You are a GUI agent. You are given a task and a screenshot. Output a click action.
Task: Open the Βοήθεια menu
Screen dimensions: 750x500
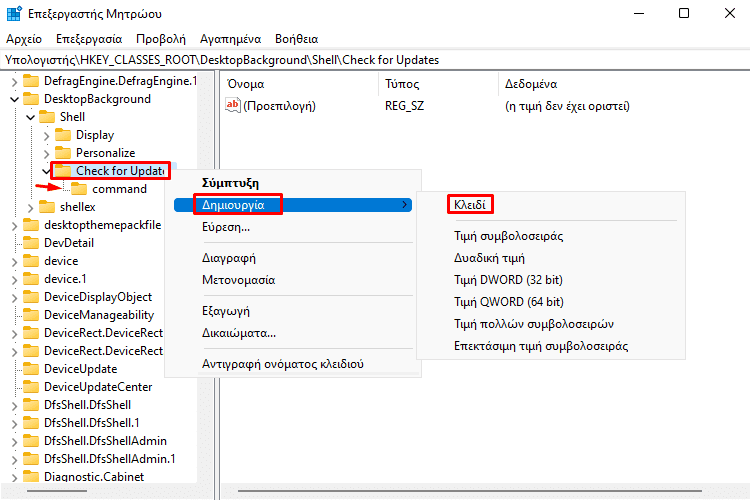point(297,39)
